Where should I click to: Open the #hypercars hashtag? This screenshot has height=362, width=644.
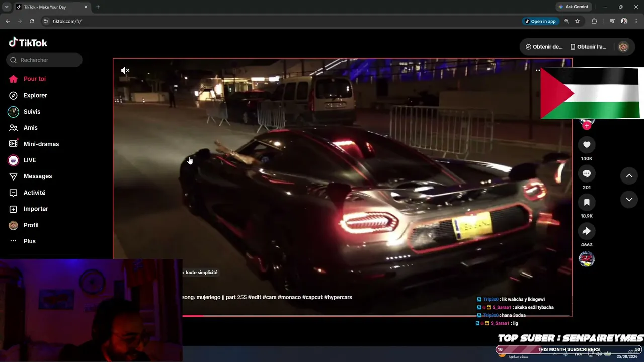[x=338, y=297]
